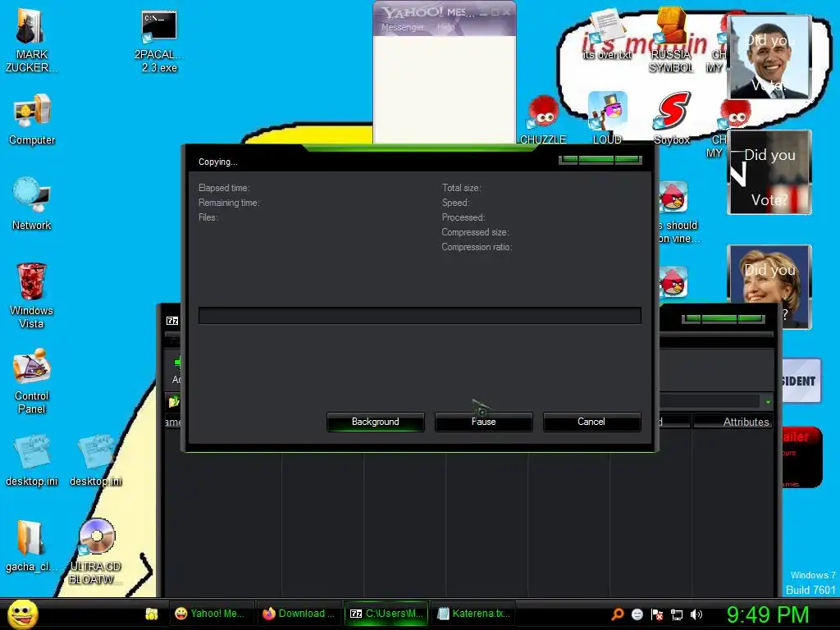Click the red flag Action Center tray icon

pos(657,614)
